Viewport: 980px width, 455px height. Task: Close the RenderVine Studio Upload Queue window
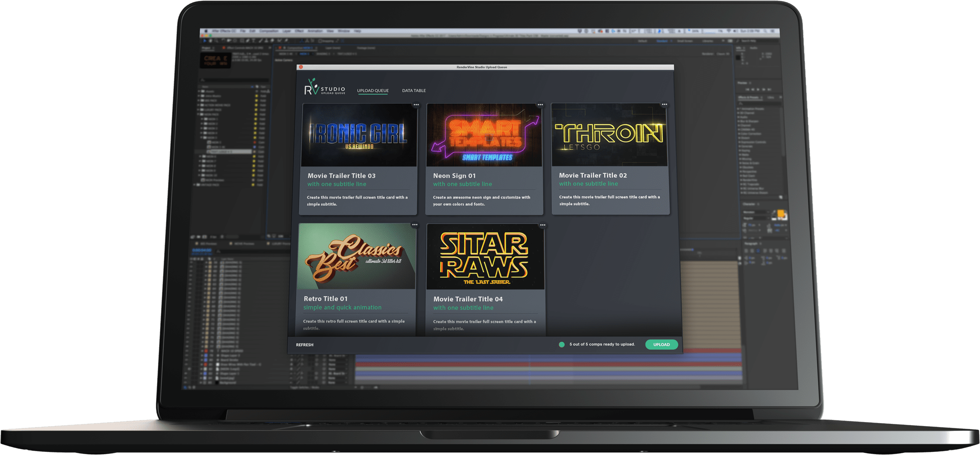301,67
